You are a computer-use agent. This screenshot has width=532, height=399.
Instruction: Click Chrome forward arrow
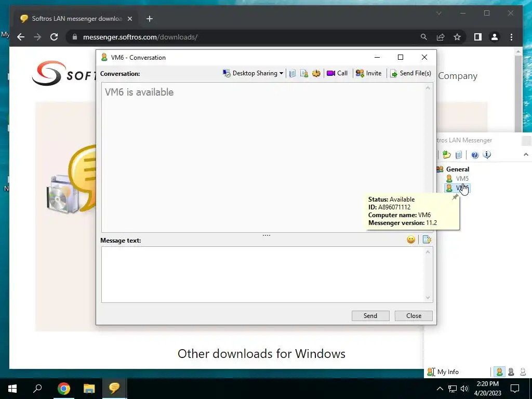(x=37, y=37)
